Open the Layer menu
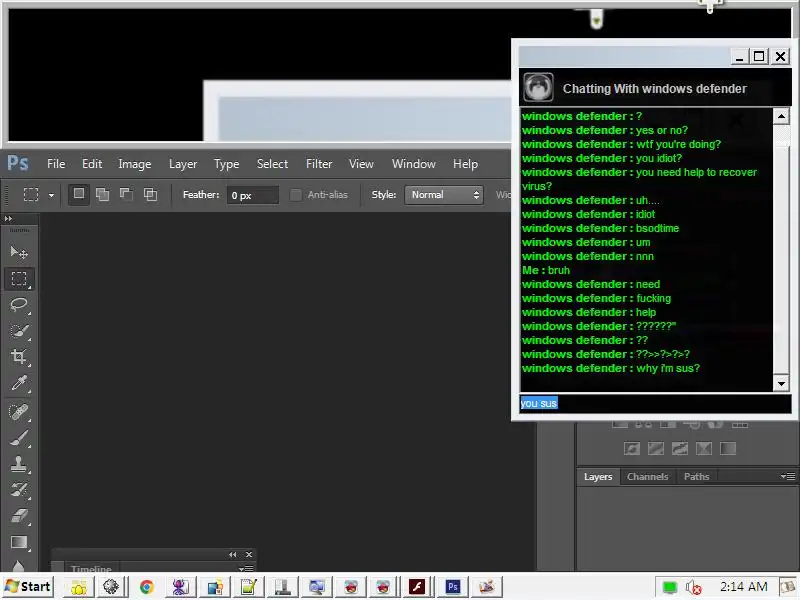 pyautogui.click(x=183, y=164)
